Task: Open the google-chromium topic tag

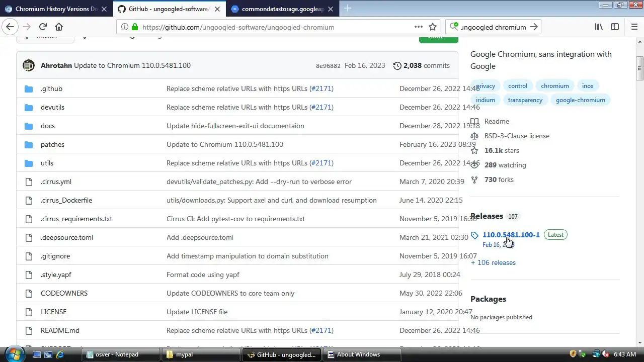Action: [x=580, y=100]
